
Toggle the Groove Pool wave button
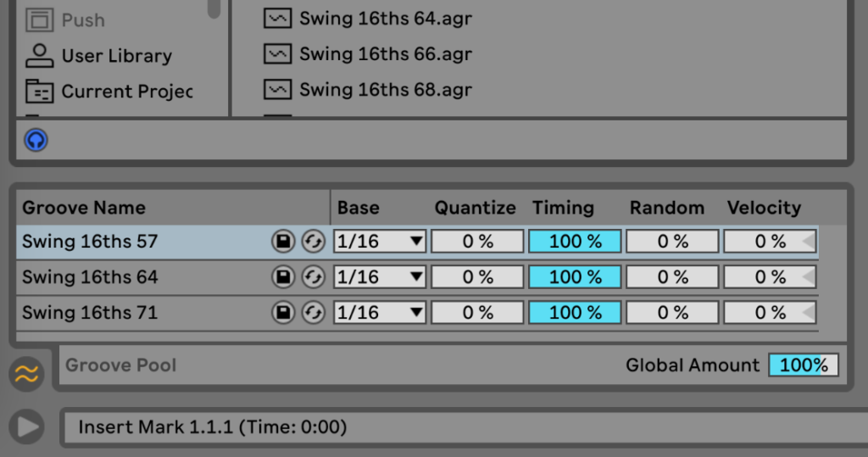tap(26, 374)
